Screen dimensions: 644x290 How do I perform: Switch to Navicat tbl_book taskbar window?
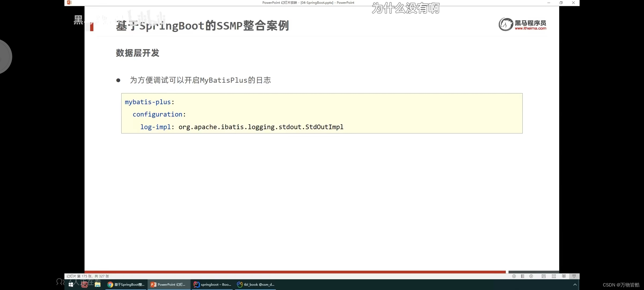(x=256, y=285)
